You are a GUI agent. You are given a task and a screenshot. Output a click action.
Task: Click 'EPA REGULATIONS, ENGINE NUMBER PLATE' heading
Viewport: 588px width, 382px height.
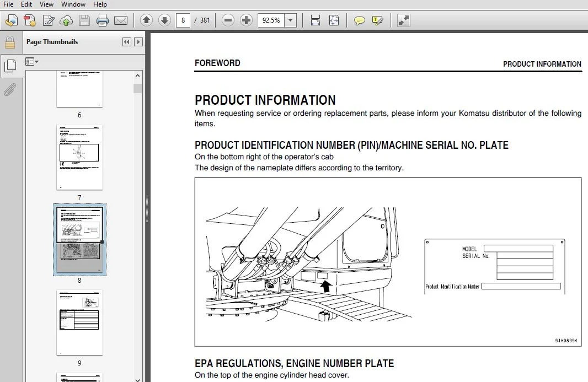pos(294,363)
